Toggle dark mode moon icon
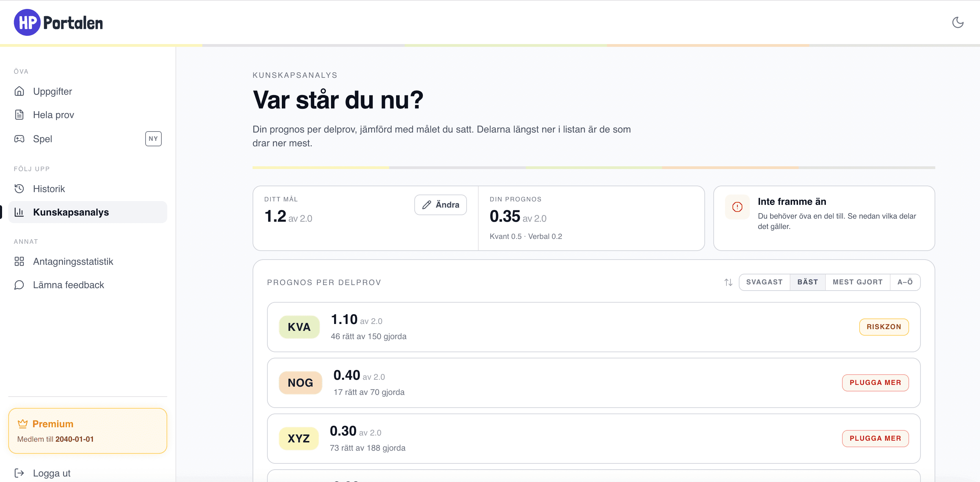Viewport: 980px width, 482px height. coord(958,22)
